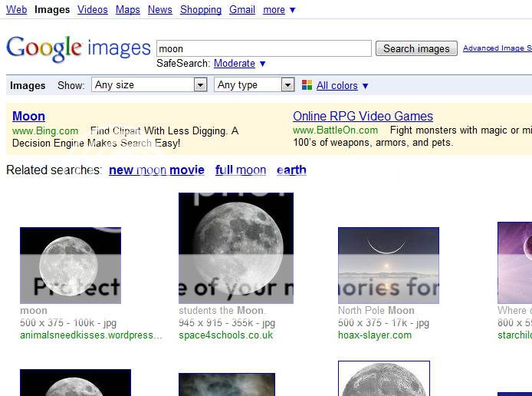The image size is (532, 396).
Task: Click the 500 x 375 - 100k - jpg text
Action: [x=68, y=322]
